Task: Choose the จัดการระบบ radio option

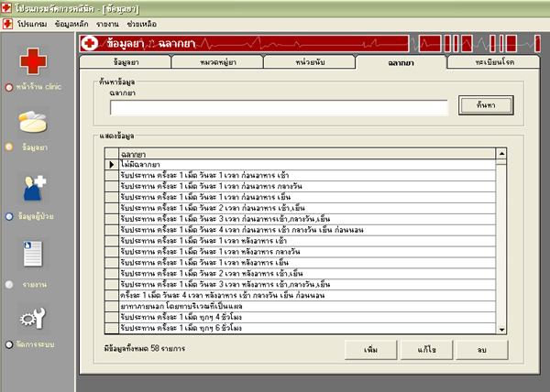Action: tap(9, 343)
